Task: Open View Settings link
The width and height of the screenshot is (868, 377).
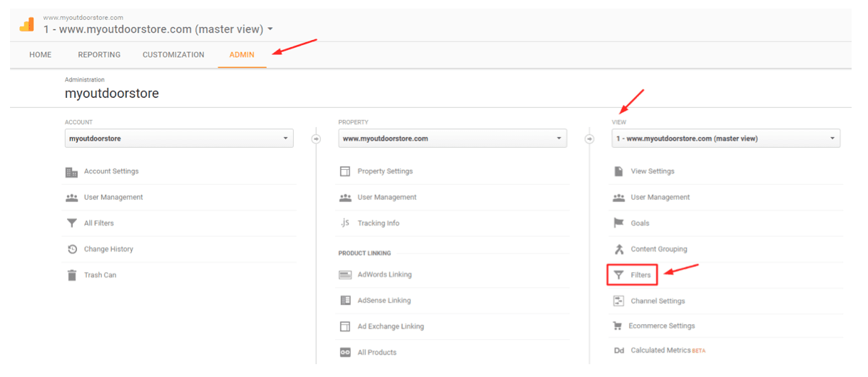Action: point(653,171)
